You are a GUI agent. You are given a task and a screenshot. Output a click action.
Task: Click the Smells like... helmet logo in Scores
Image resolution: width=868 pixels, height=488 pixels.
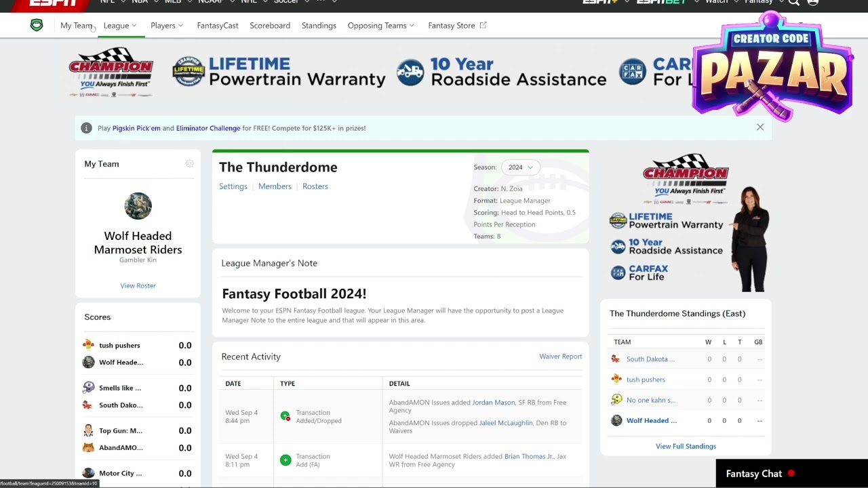coord(88,388)
